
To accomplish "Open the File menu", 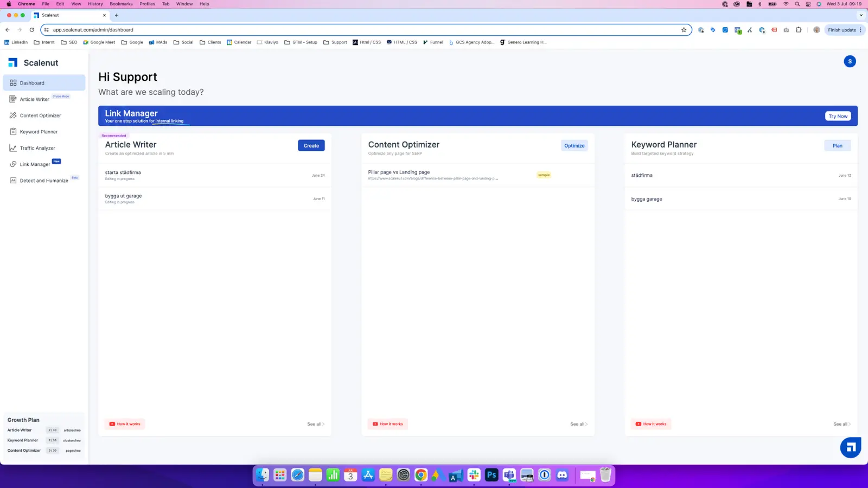I will (x=46, y=4).
